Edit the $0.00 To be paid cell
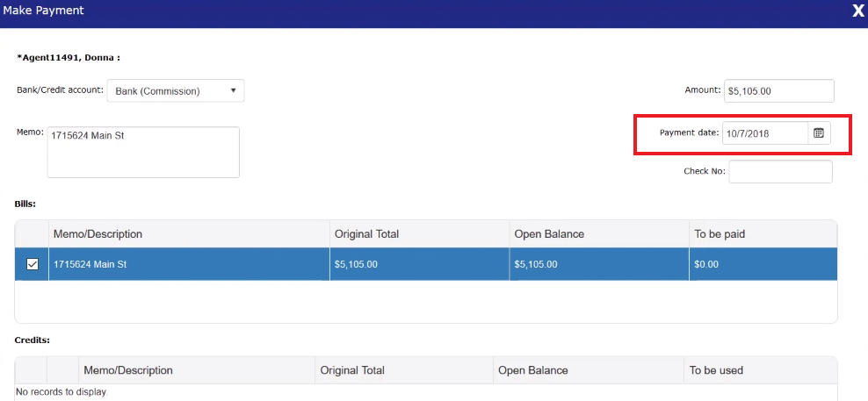Image resolution: width=868 pixels, height=401 pixels. click(707, 264)
